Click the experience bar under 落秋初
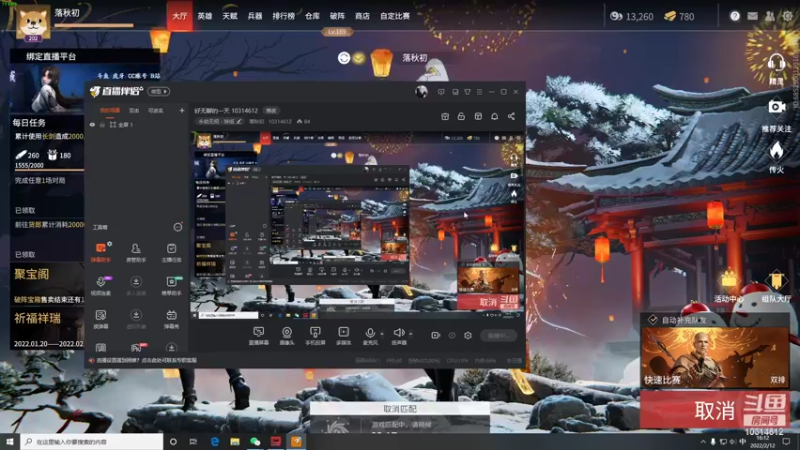The width and height of the screenshot is (800, 450). click(94, 25)
